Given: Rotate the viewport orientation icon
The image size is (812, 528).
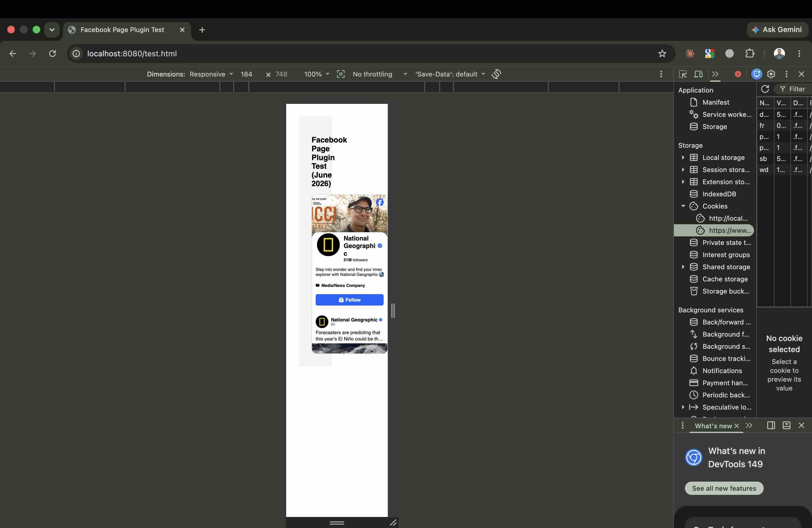Looking at the screenshot, I should pos(496,74).
